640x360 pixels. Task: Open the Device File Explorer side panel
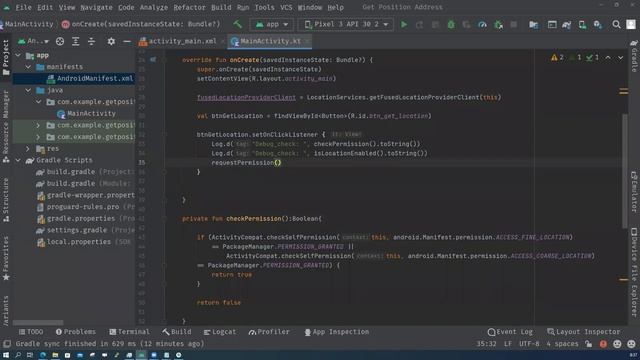tap(634, 272)
